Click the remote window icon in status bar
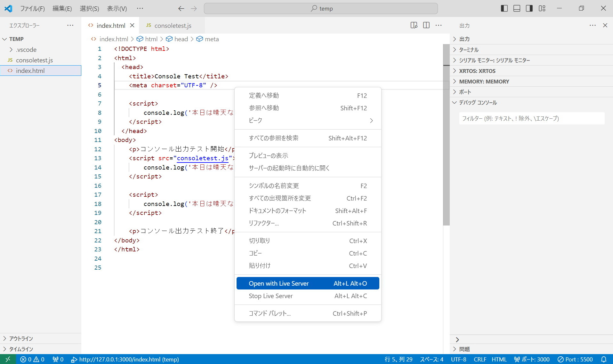The width and height of the screenshot is (613, 364). point(8,359)
